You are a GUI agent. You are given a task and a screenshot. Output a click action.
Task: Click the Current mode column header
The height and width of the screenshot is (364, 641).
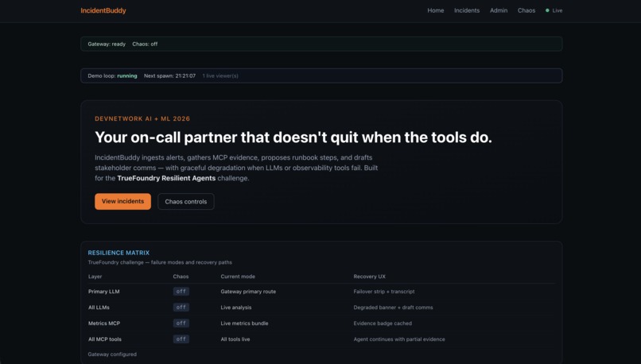(238, 277)
